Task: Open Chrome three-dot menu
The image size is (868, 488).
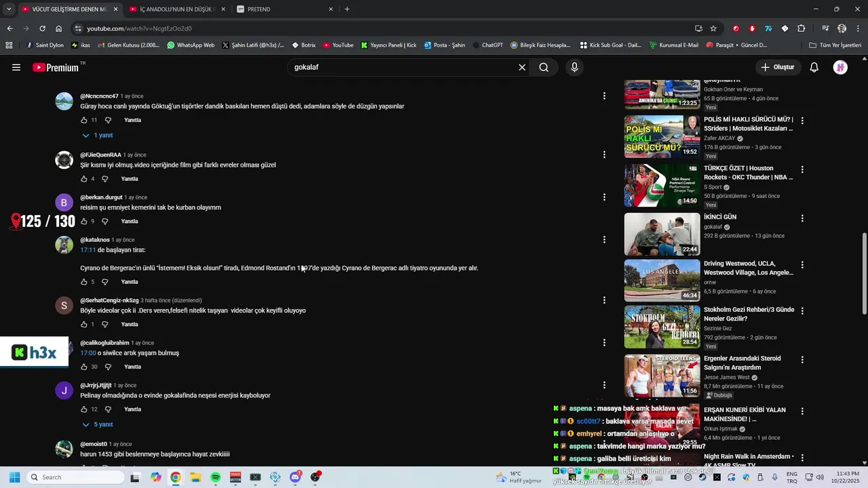Action: click(858, 28)
